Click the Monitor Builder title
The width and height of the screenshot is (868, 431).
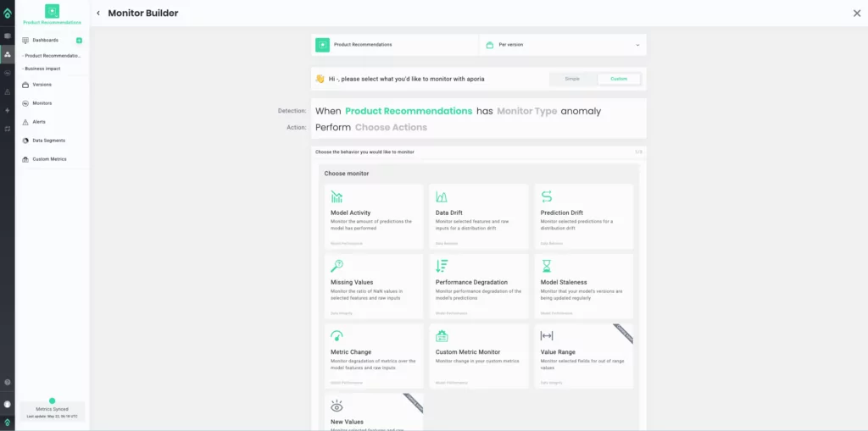[x=142, y=14]
